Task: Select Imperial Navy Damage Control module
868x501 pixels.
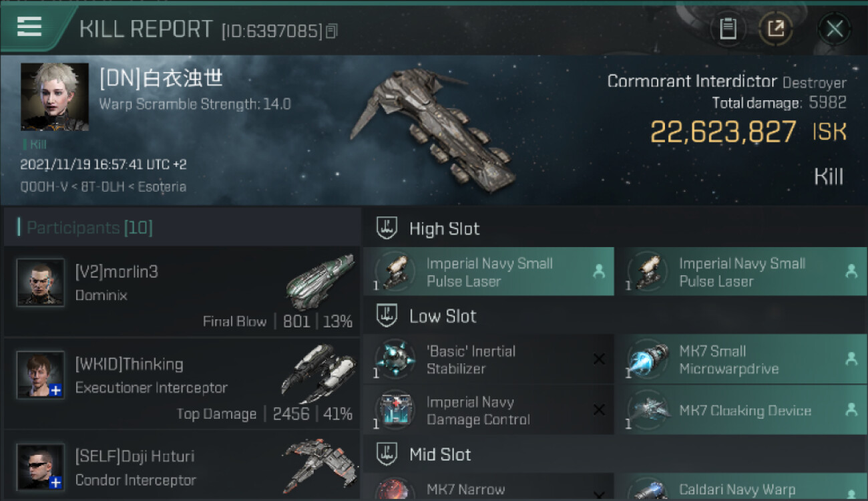Action: 488,410
